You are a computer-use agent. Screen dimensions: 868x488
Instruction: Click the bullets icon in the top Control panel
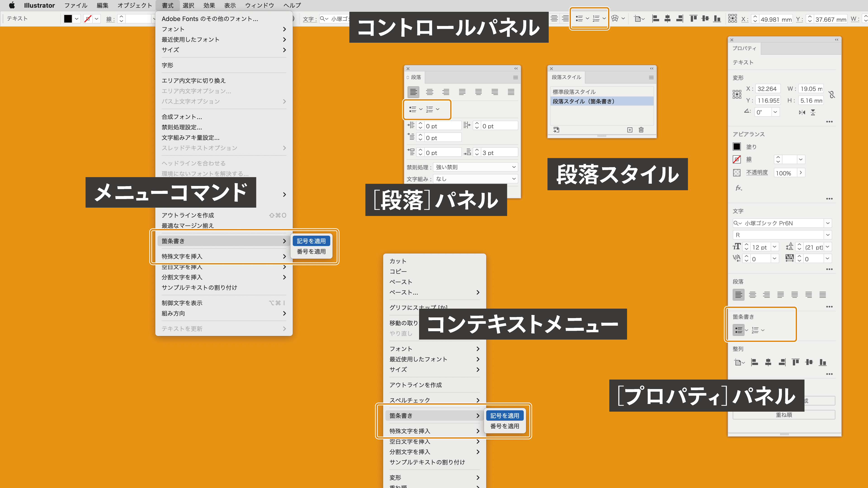(x=579, y=19)
